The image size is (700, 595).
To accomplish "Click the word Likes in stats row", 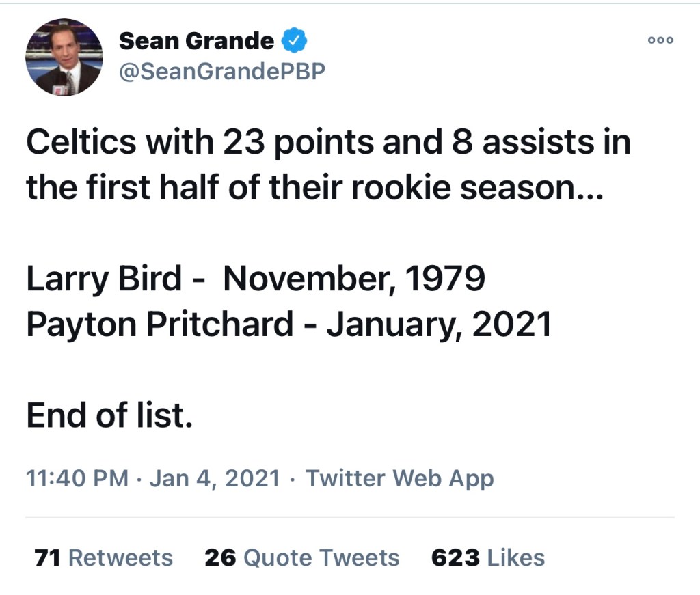I will tap(515, 557).
